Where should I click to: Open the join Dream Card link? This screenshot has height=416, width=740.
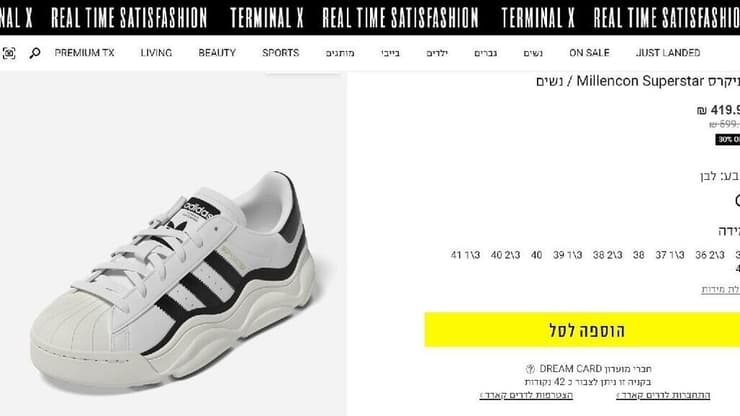point(526,395)
